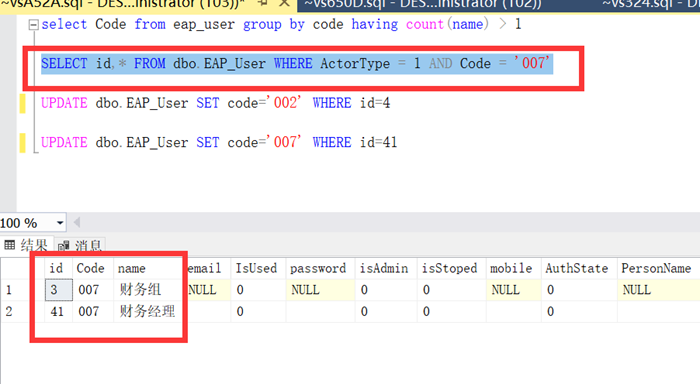Click the id column header

pos(58,268)
